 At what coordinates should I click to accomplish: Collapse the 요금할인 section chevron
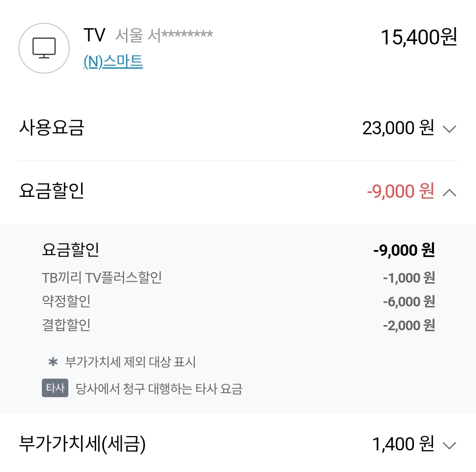coord(449,192)
